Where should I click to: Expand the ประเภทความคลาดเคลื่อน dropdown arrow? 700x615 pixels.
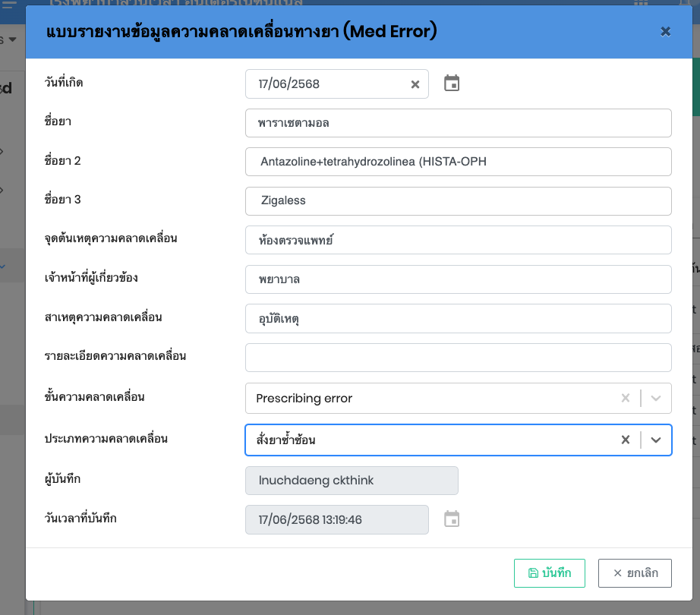pyautogui.click(x=656, y=440)
